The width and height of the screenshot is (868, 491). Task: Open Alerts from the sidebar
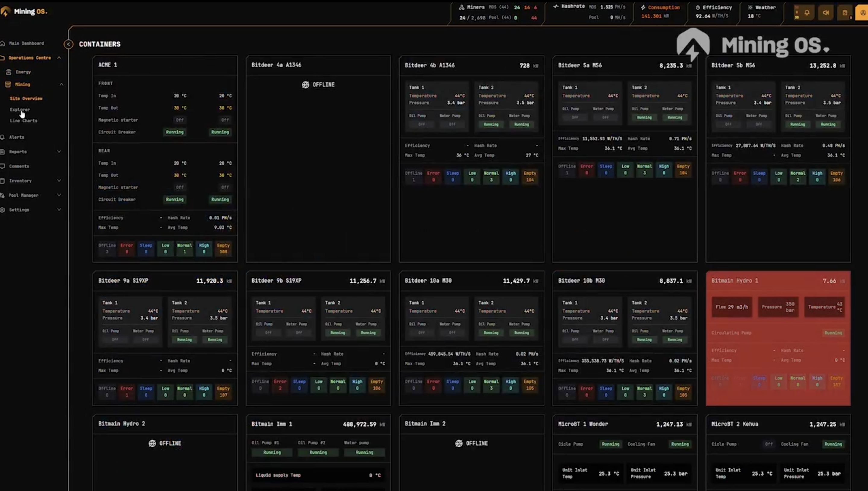click(17, 137)
